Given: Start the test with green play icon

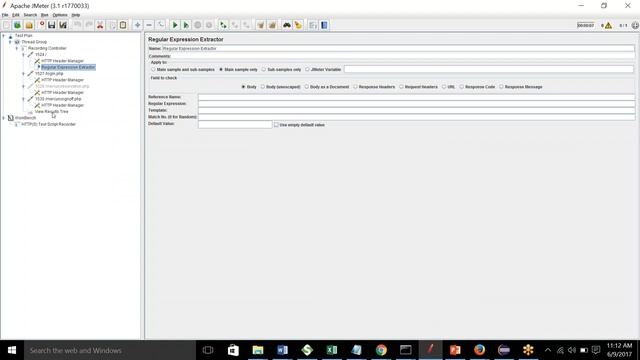Looking at the screenshot, I should (x=175, y=25).
